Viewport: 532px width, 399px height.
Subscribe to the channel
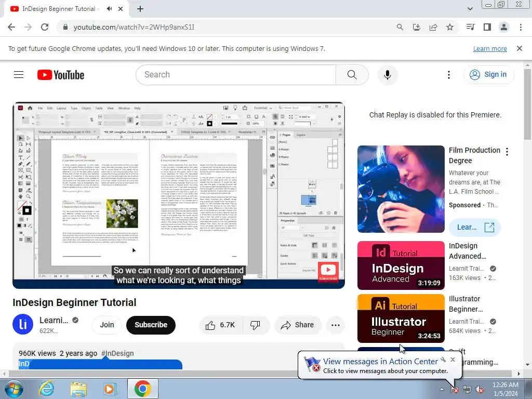(x=151, y=325)
